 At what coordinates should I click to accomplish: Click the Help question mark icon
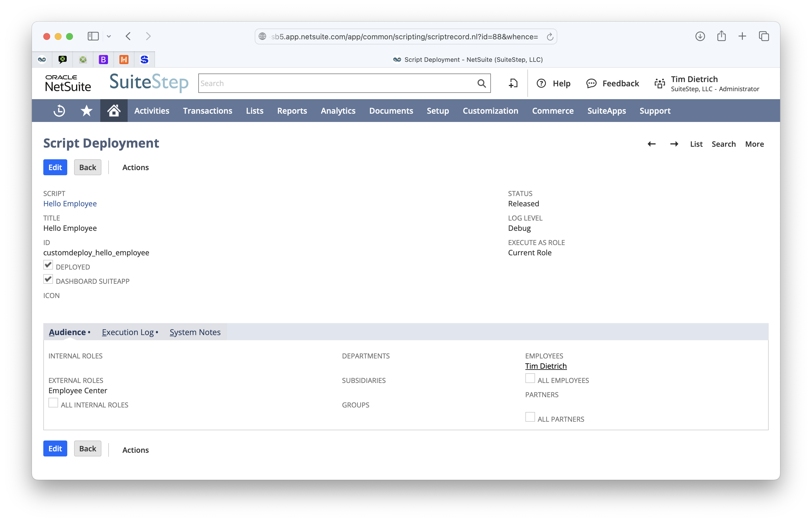pos(541,83)
